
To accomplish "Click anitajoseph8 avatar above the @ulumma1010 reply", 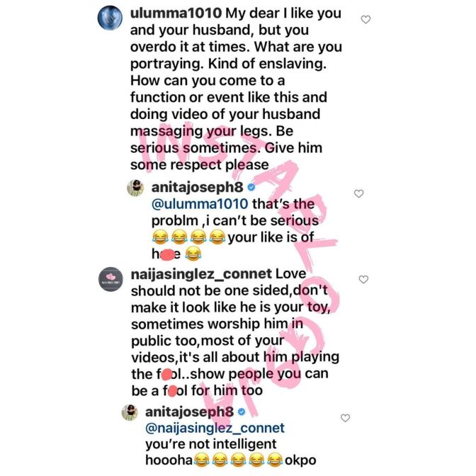I will pos(135,188).
